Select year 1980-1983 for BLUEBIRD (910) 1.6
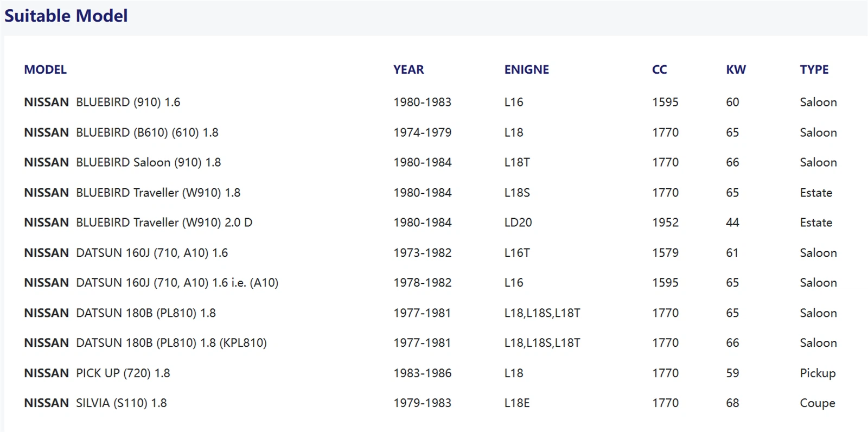868x432 pixels. coord(422,102)
